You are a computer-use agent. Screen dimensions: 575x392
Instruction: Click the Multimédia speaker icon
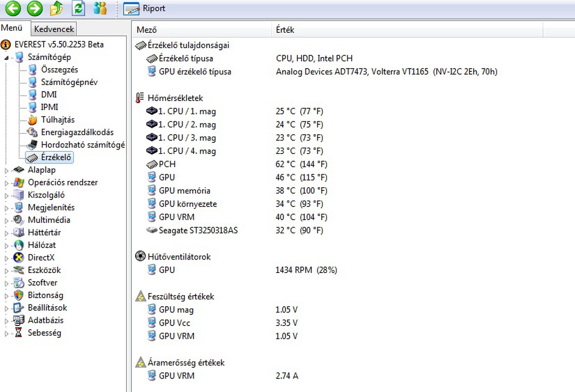coord(19,220)
